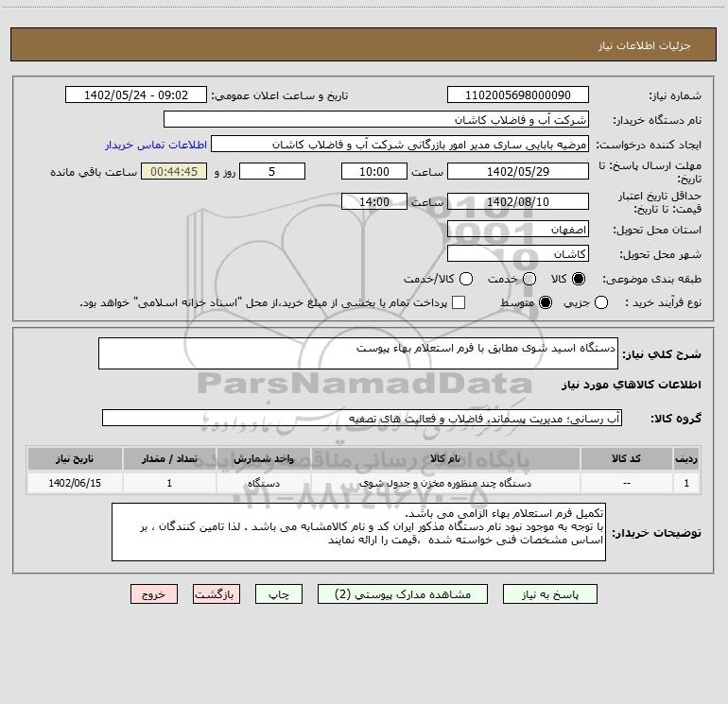This screenshot has width=728, height=704.
Task: Click the countdown timer 00:44:45
Action: (174, 171)
